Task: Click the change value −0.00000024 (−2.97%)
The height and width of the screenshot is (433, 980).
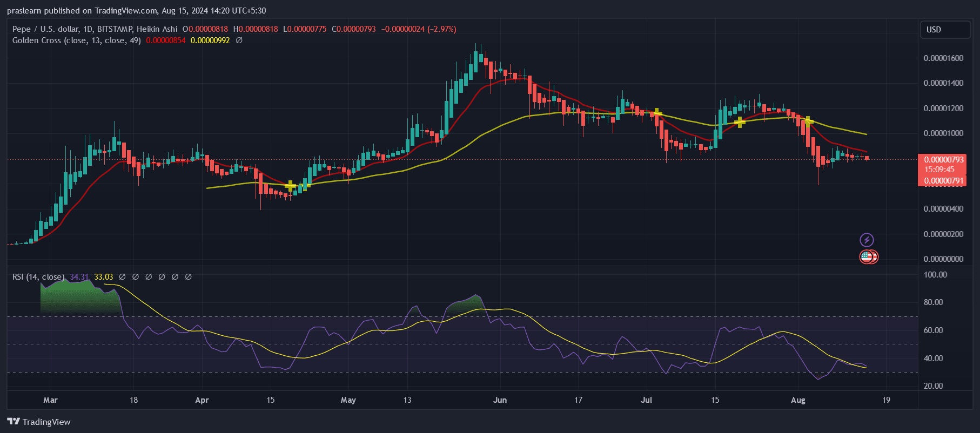Action: point(419,29)
